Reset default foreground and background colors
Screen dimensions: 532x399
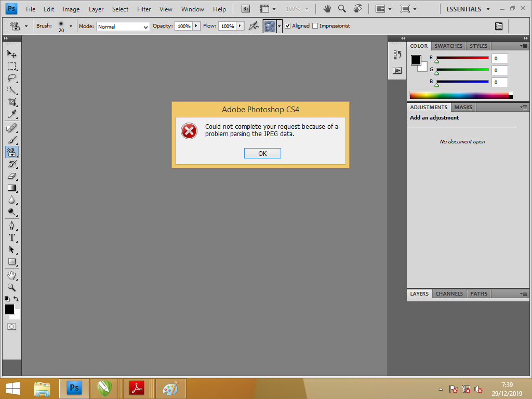tap(7, 299)
